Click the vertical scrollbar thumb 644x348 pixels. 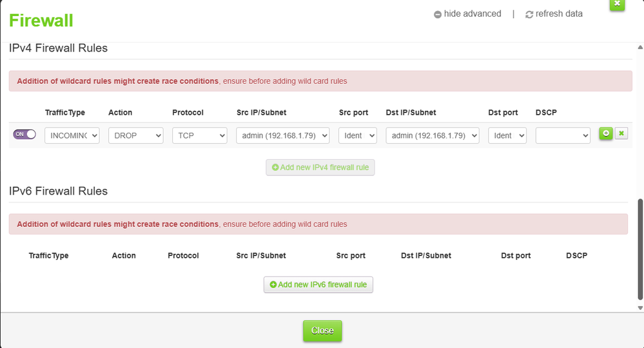[x=639, y=248]
